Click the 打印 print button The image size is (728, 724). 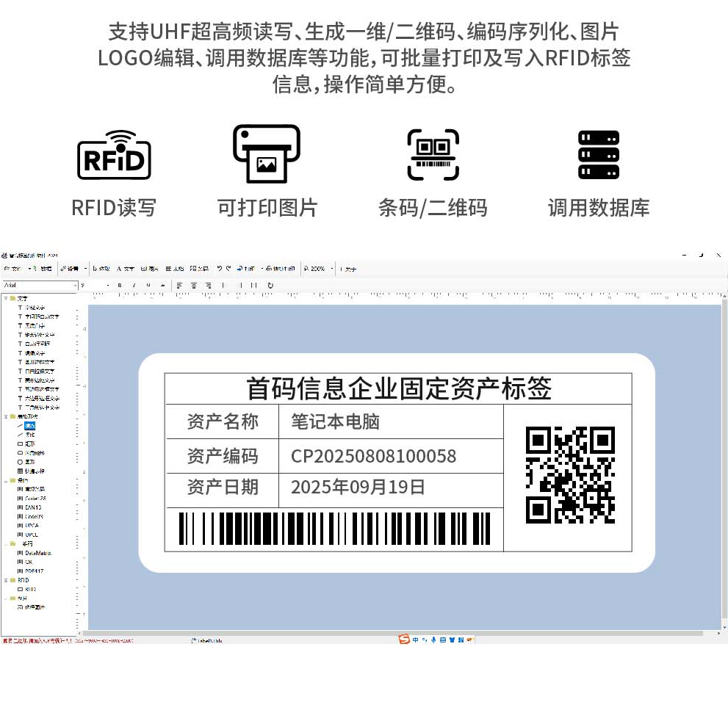(x=247, y=269)
